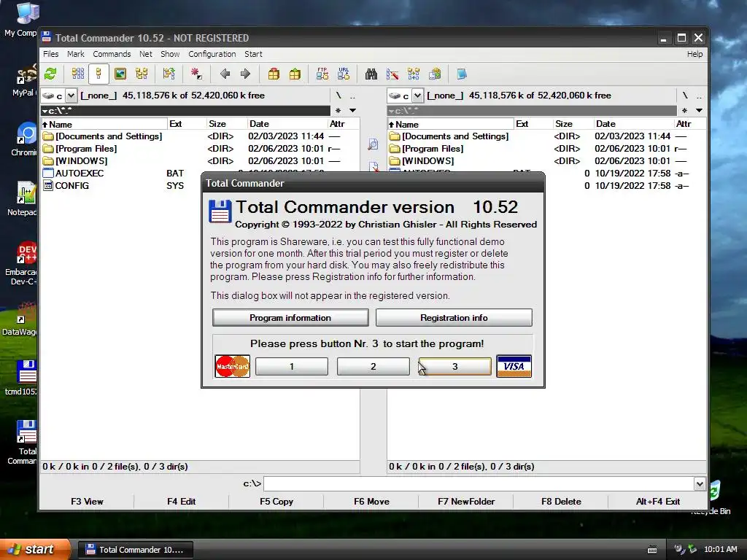Click left panel favorites asterisk button

(x=338, y=111)
